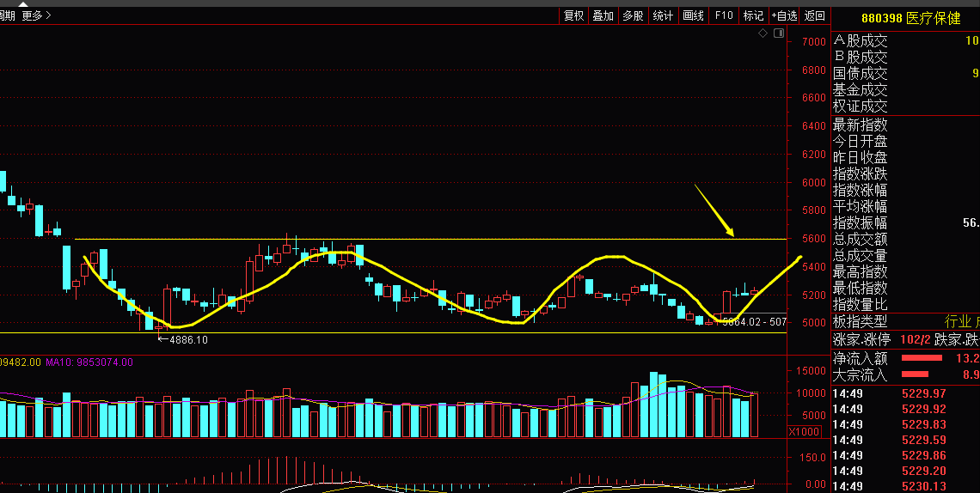Click the 7000 price axis label
980x493 pixels.
[814, 42]
